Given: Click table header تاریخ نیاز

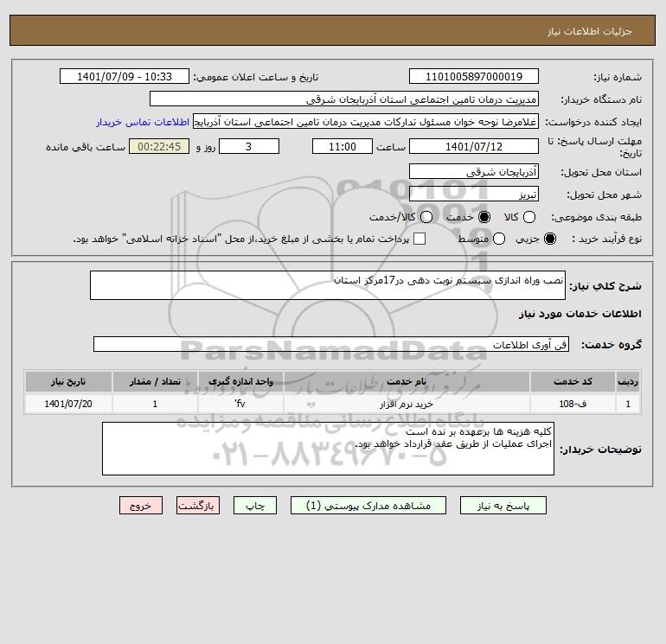Looking at the screenshot, I should (x=68, y=381).
